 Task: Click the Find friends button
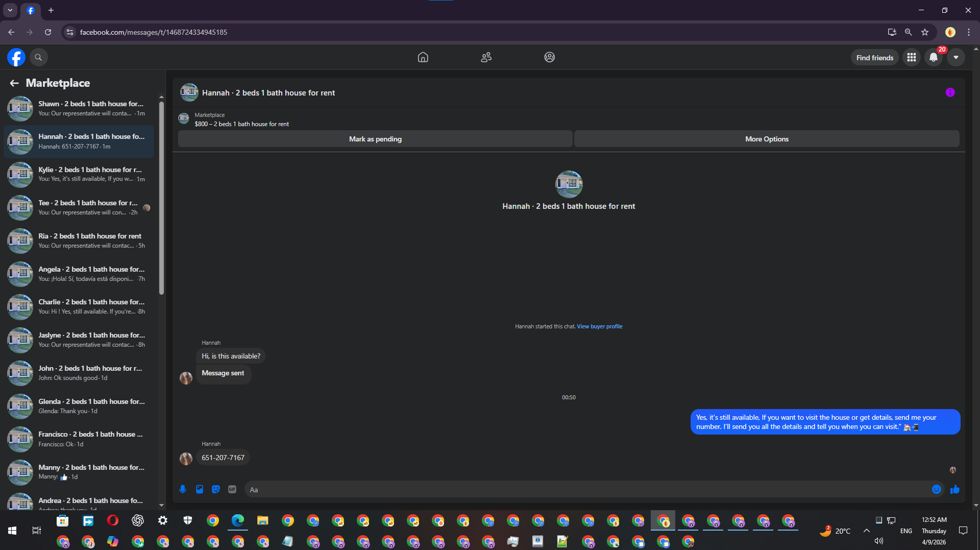[875, 58]
